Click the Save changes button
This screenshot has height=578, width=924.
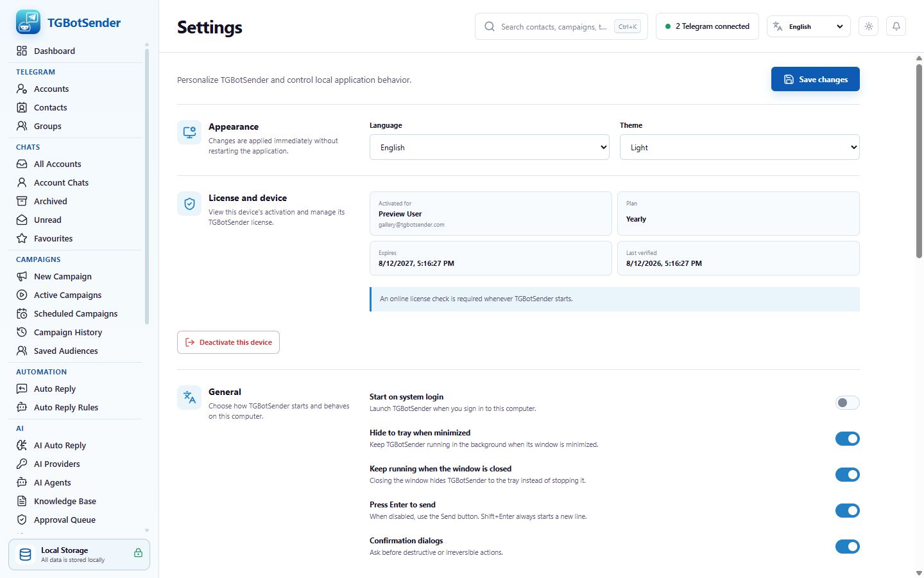tap(816, 79)
